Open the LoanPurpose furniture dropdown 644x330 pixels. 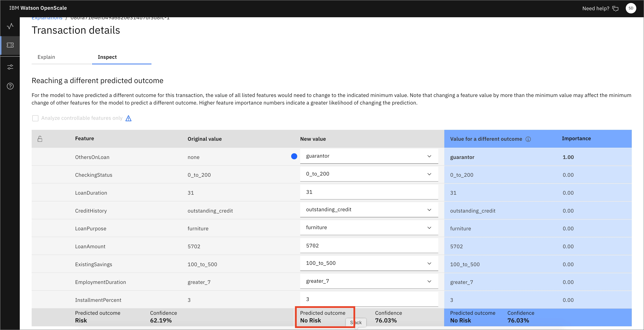369,227
